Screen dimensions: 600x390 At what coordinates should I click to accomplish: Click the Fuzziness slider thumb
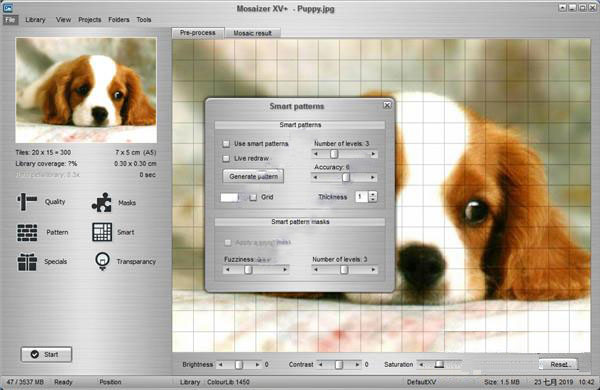[x=248, y=270]
